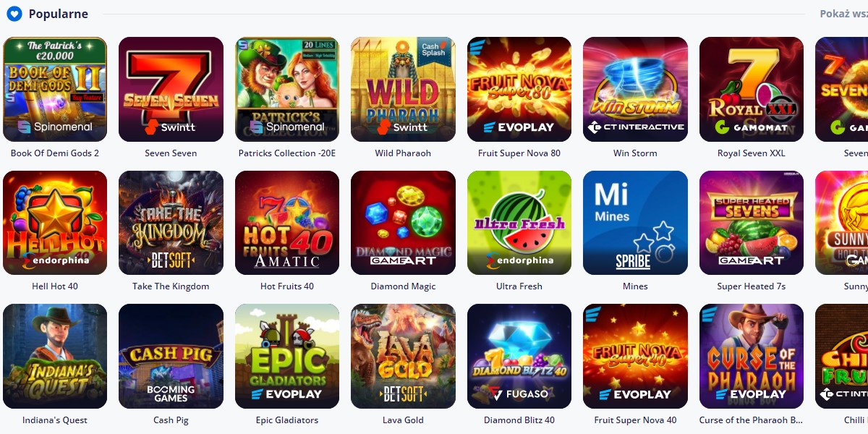Open the Take The Kingdom Betsoft game
This screenshot has width=868, height=434.
(x=171, y=223)
